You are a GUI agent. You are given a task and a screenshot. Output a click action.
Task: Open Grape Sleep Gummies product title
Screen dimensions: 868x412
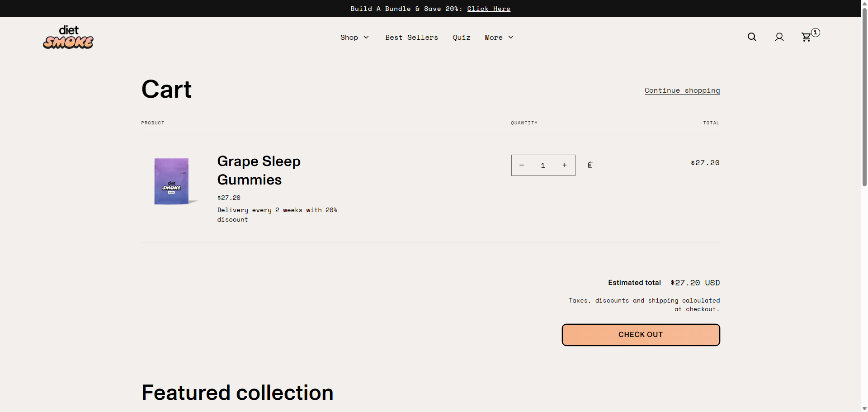(x=259, y=170)
